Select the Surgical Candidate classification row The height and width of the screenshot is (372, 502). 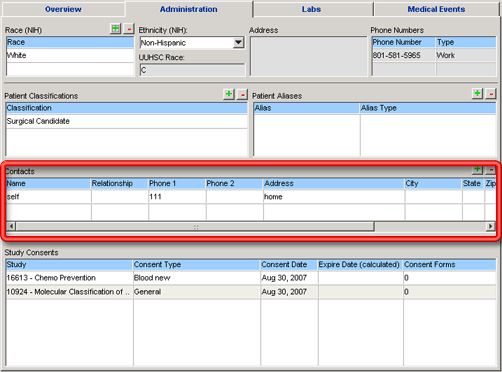pos(127,121)
